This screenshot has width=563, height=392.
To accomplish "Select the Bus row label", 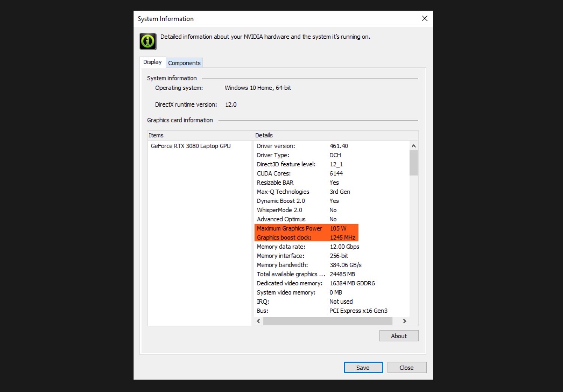I will (x=262, y=311).
